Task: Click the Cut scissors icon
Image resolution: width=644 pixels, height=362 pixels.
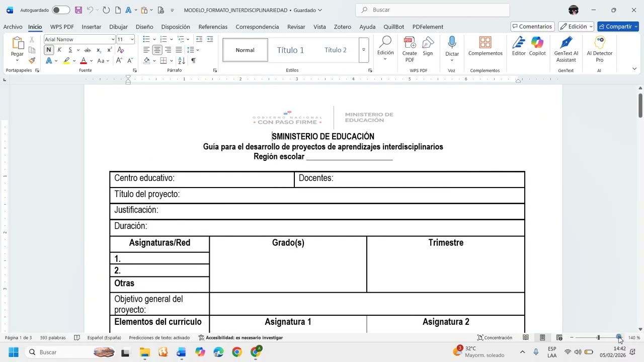Action: (x=32, y=39)
